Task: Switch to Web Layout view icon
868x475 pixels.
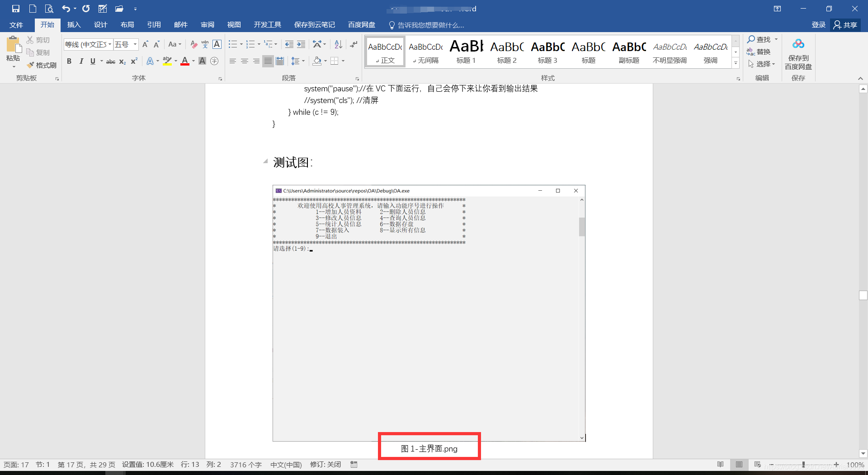Action: 758,465
